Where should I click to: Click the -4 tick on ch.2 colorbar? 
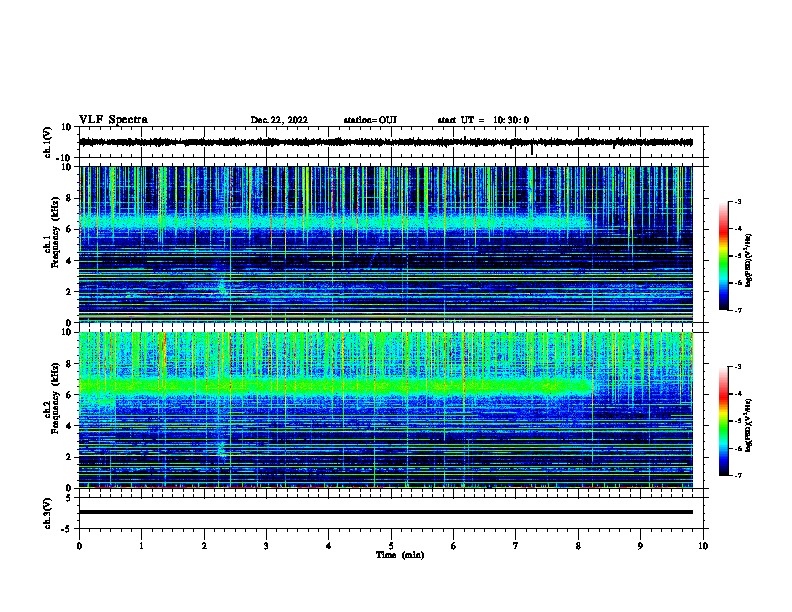tap(738, 393)
